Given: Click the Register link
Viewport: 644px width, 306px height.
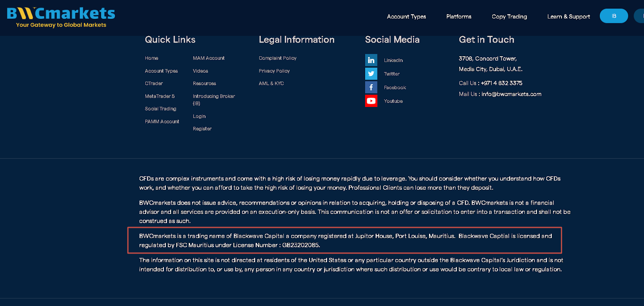Looking at the screenshot, I should pyautogui.click(x=202, y=129).
